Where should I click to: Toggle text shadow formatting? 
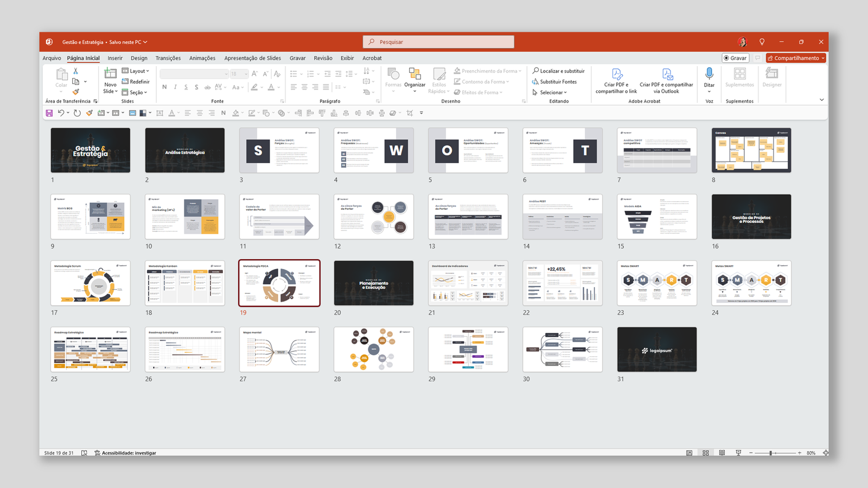point(196,87)
